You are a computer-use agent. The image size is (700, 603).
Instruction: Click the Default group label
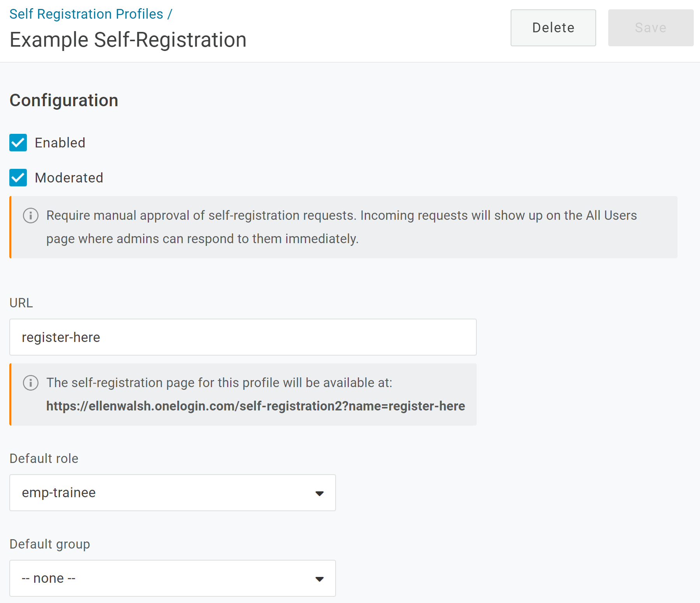tap(50, 544)
